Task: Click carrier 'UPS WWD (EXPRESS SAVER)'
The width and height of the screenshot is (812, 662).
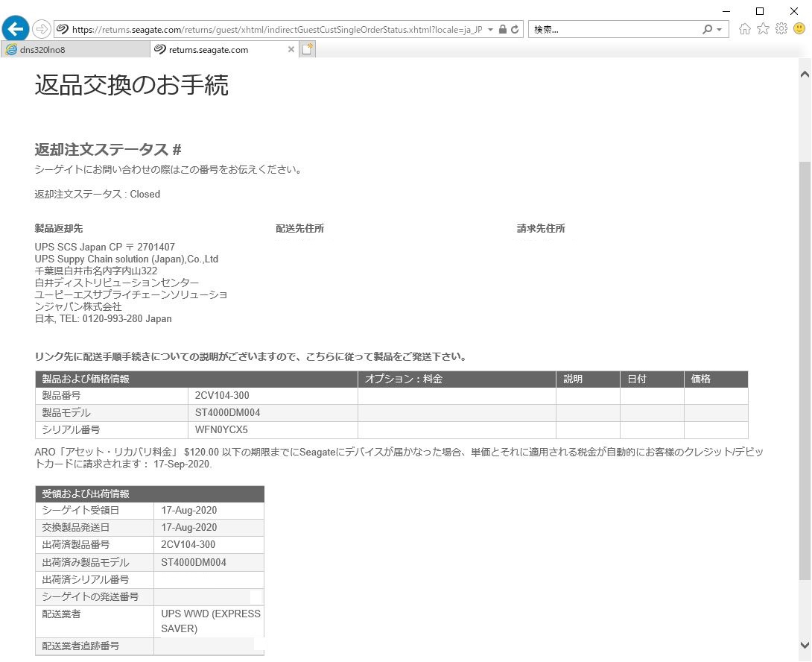Action: 211,621
